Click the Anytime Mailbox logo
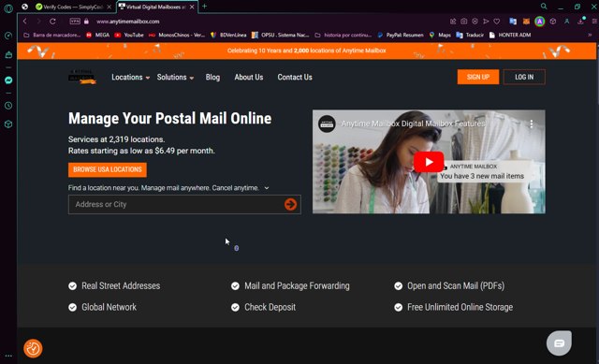 click(81, 77)
